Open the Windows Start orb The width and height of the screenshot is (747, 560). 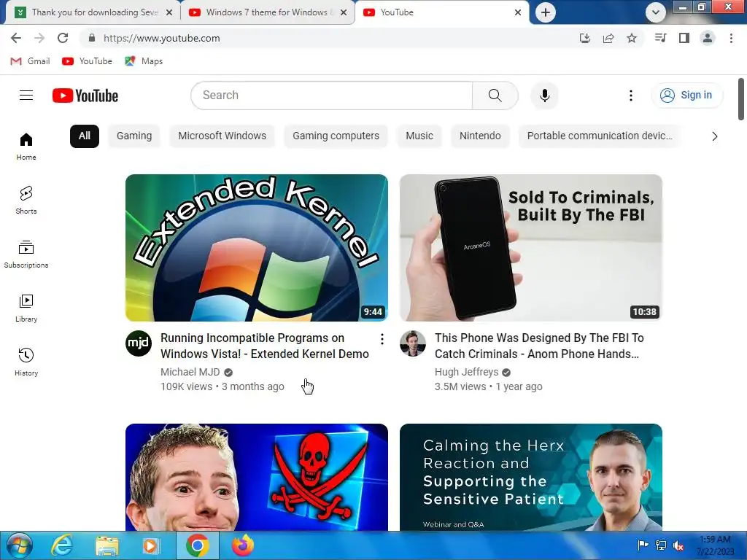point(19,545)
